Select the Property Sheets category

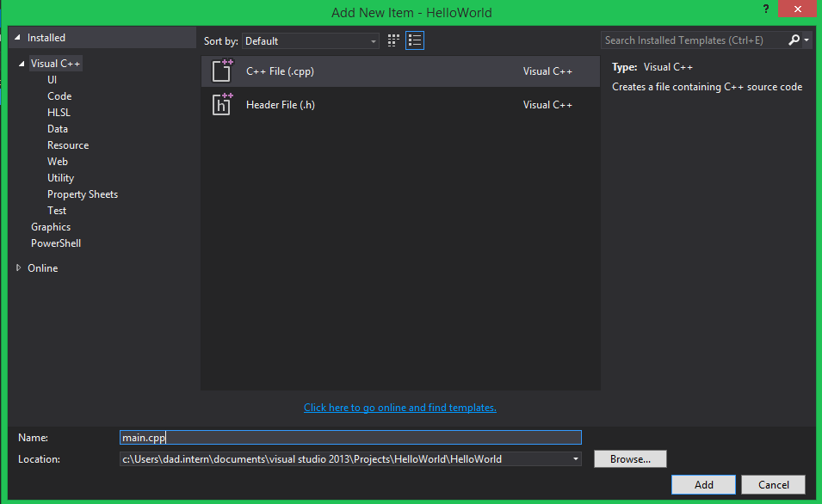83,194
